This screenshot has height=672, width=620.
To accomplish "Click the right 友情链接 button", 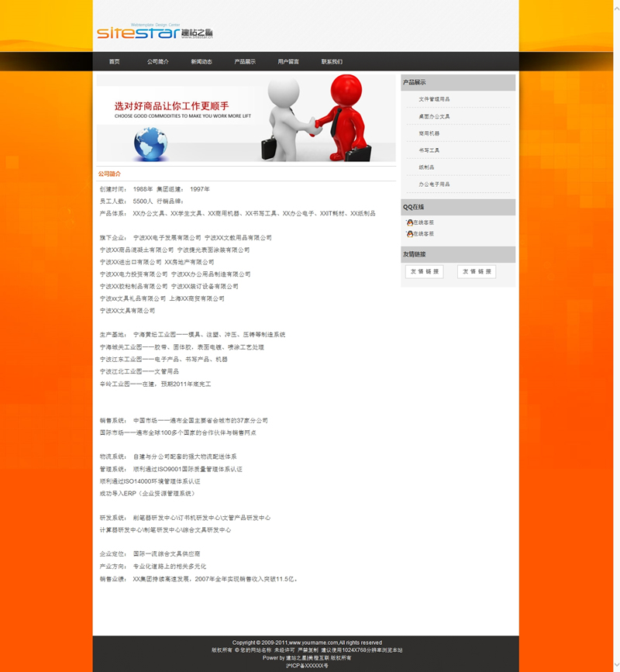I will tap(477, 272).
